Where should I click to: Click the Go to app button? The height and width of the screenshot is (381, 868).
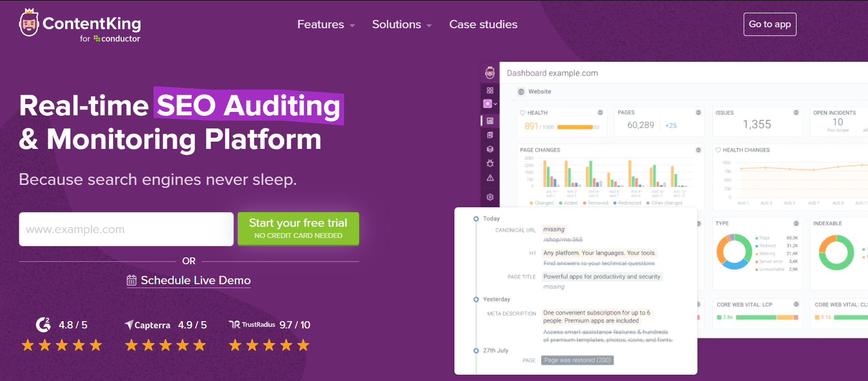tap(770, 24)
